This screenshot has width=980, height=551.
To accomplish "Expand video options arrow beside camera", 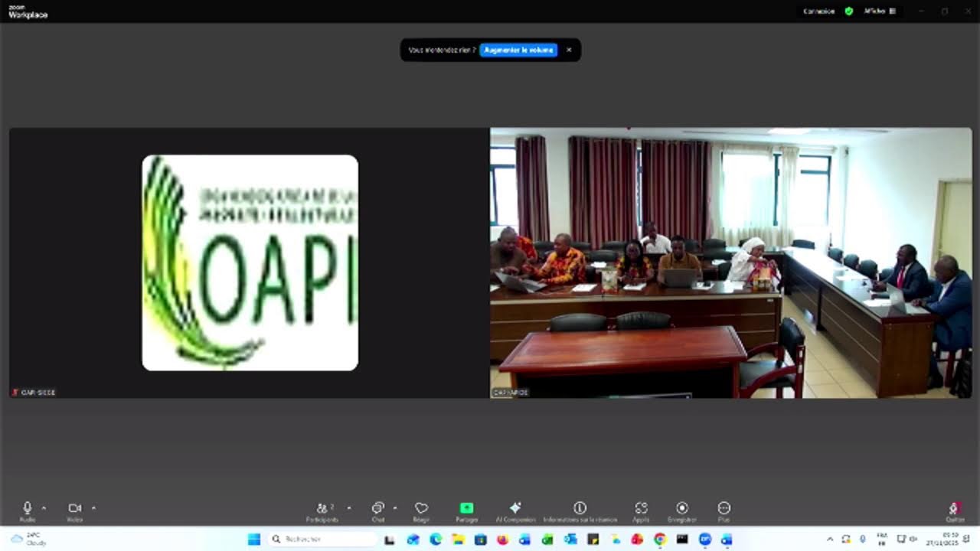I will (93, 508).
